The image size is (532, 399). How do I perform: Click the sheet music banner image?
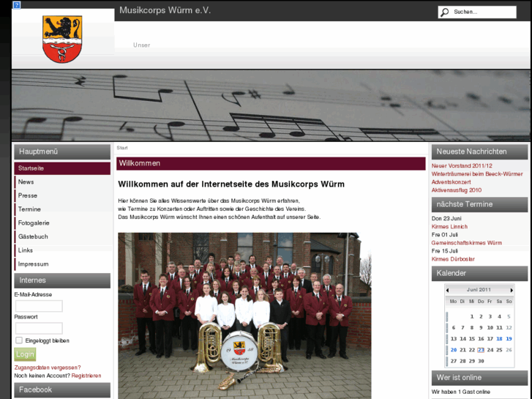point(271,105)
